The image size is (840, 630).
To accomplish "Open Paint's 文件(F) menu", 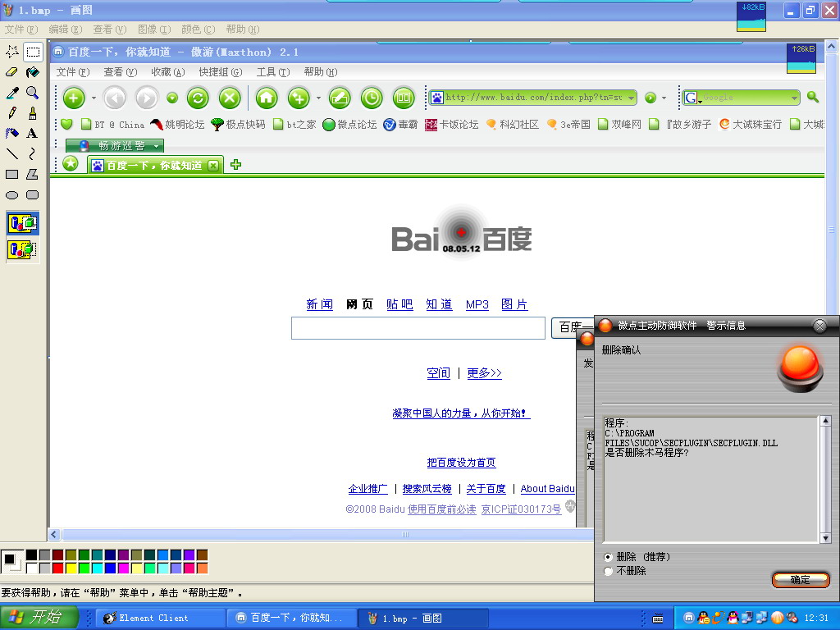I will click(x=21, y=29).
